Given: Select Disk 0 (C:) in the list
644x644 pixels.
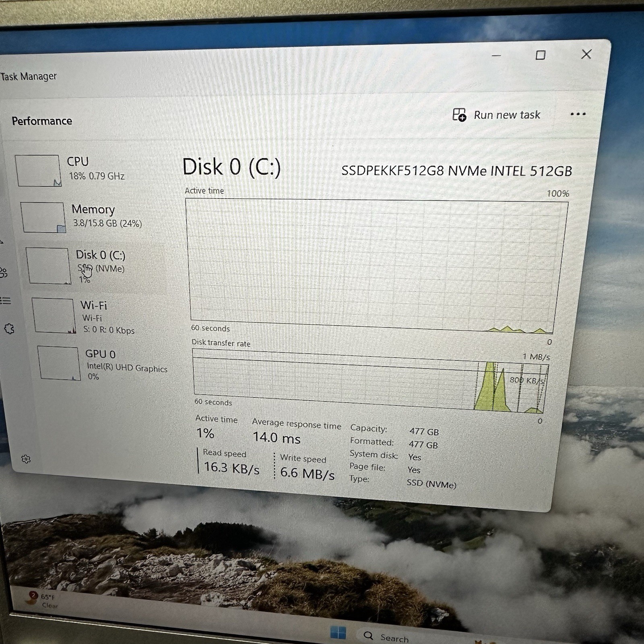Looking at the screenshot, I should pyautogui.click(x=97, y=266).
